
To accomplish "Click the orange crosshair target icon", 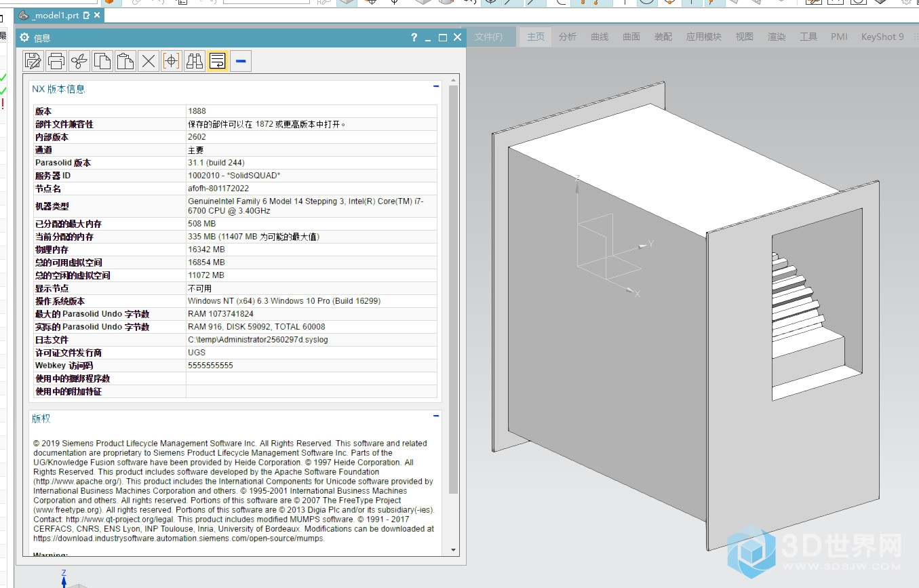I will point(172,61).
